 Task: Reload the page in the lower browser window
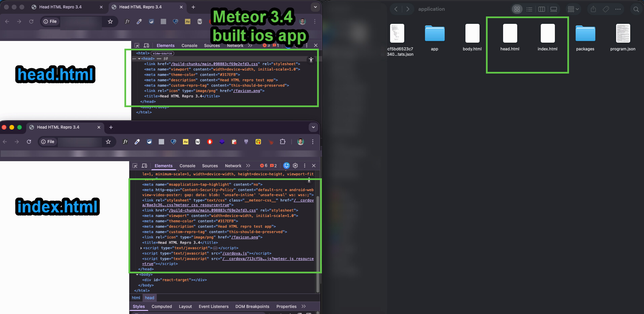[x=29, y=142]
